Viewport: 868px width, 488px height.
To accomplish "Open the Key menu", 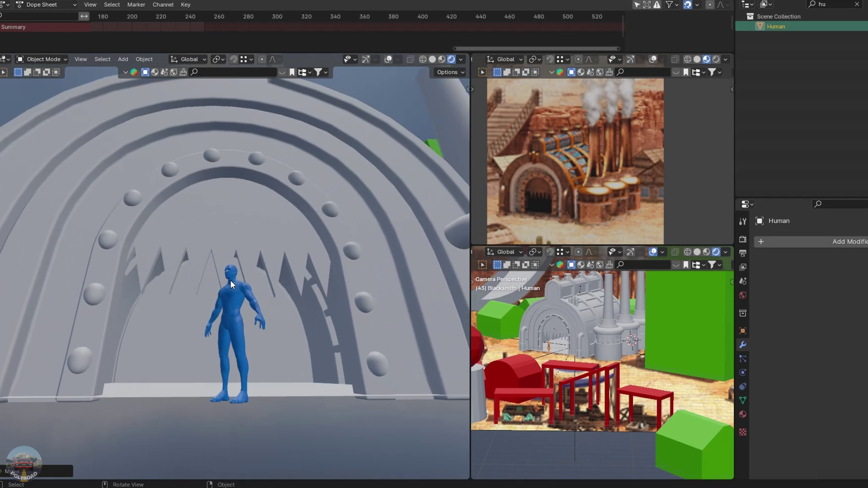I will pyautogui.click(x=185, y=5).
